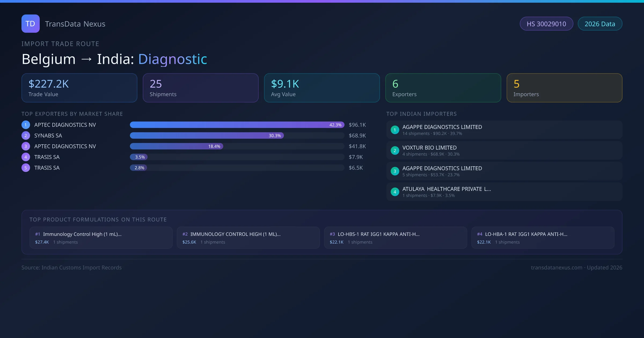Viewport: 644px width, 338px height.
Task: Click the 30.3% SYNABS SA share bar
Action: 207,135
